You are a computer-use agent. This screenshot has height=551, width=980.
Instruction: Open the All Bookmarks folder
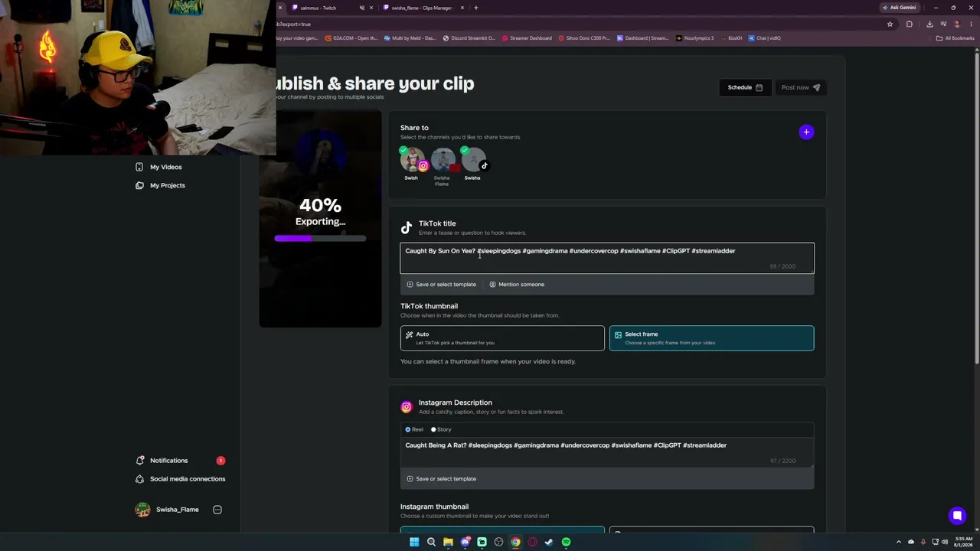pyautogui.click(x=955, y=38)
